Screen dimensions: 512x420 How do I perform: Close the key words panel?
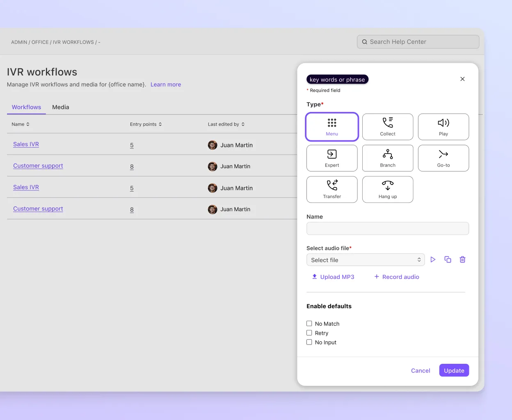(x=462, y=79)
